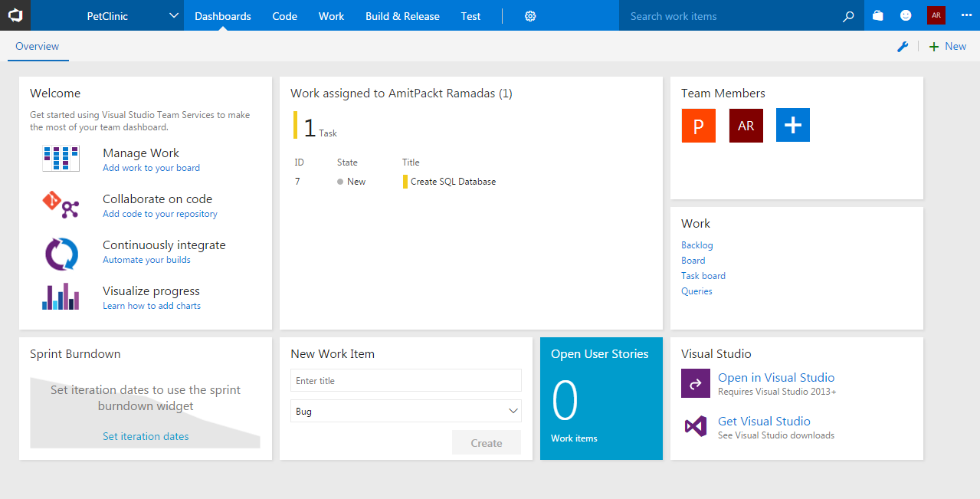Click the purple Open in Visual Studio icon
This screenshot has width=980, height=499.
(696, 383)
